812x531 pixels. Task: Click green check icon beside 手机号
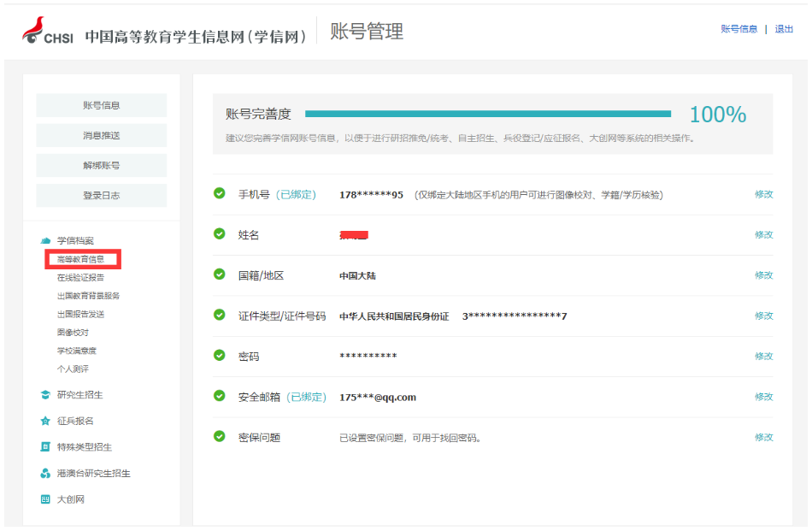(x=220, y=193)
